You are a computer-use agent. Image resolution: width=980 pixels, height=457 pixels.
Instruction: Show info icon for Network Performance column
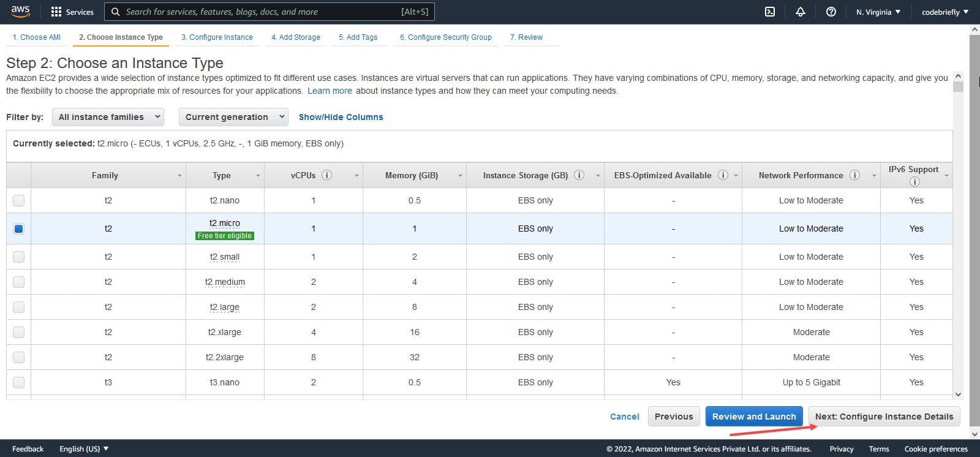[x=854, y=175]
